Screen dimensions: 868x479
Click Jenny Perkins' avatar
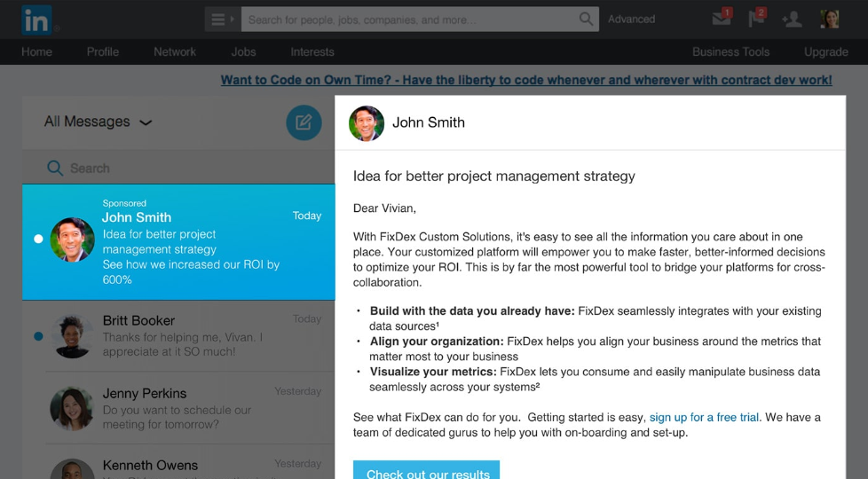point(72,409)
